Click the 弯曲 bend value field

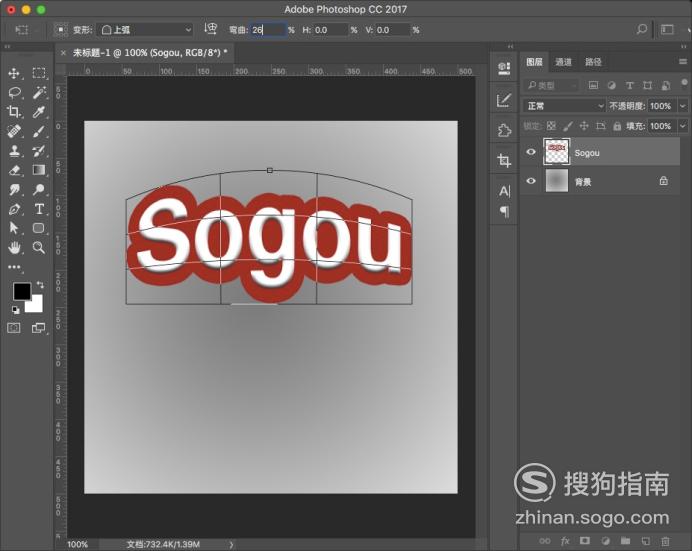[x=268, y=30]
